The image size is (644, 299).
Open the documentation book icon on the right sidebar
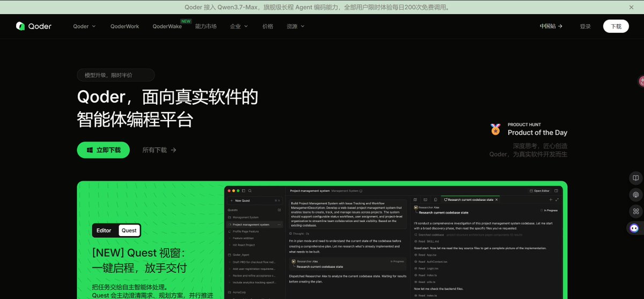(x=635, y=178)
